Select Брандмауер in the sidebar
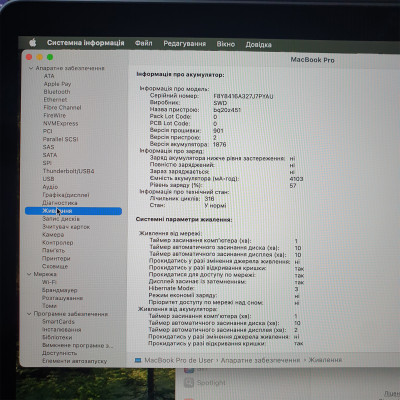This screenshot has height=400, width=400. (x=59, y=290)
